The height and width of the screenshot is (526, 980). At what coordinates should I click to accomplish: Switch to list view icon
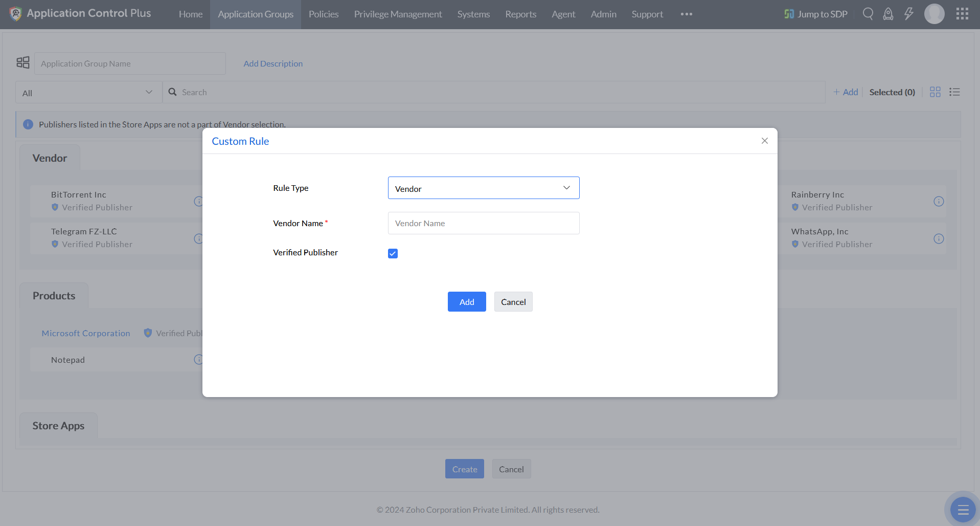(954, 92)
